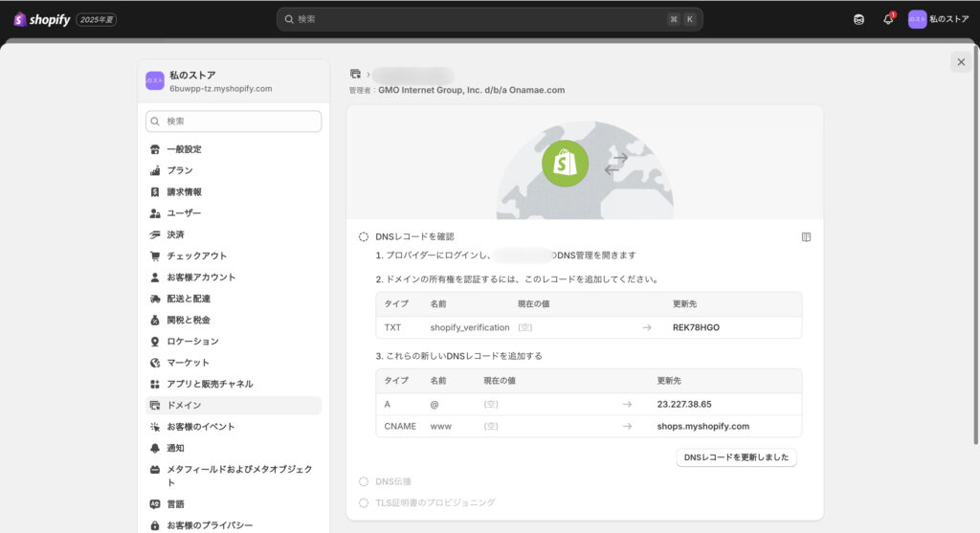Click the settings sidebar 検索 field
The height and width of the screenshot is (533, 980).
234,122
